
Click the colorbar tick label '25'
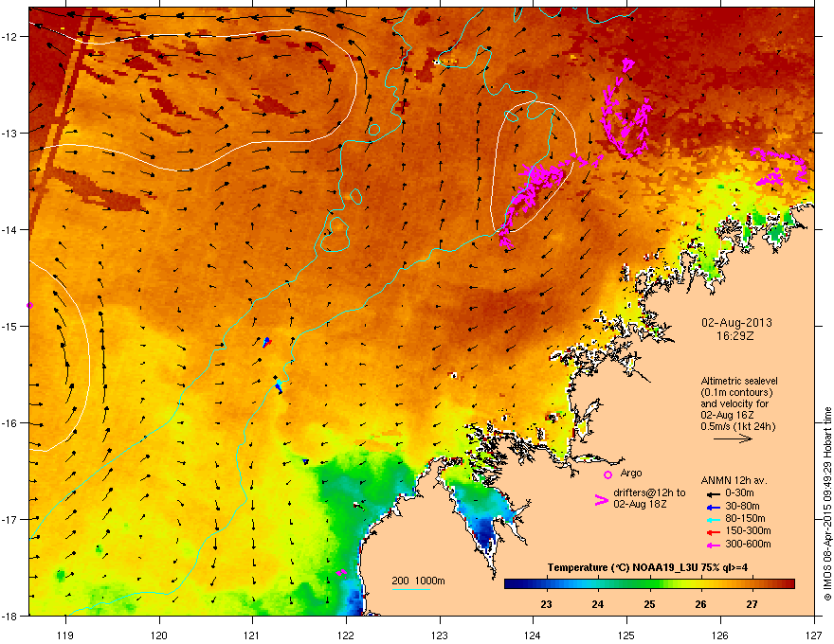click(649, 604)
